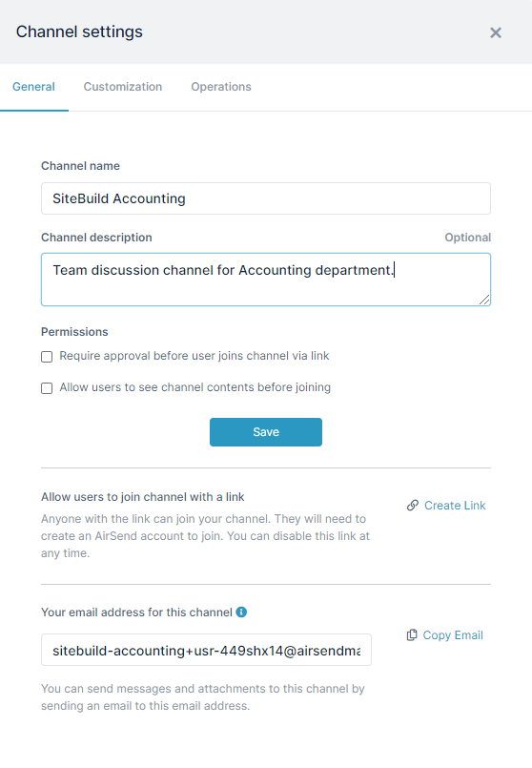Click the Optional label above description

467,238
